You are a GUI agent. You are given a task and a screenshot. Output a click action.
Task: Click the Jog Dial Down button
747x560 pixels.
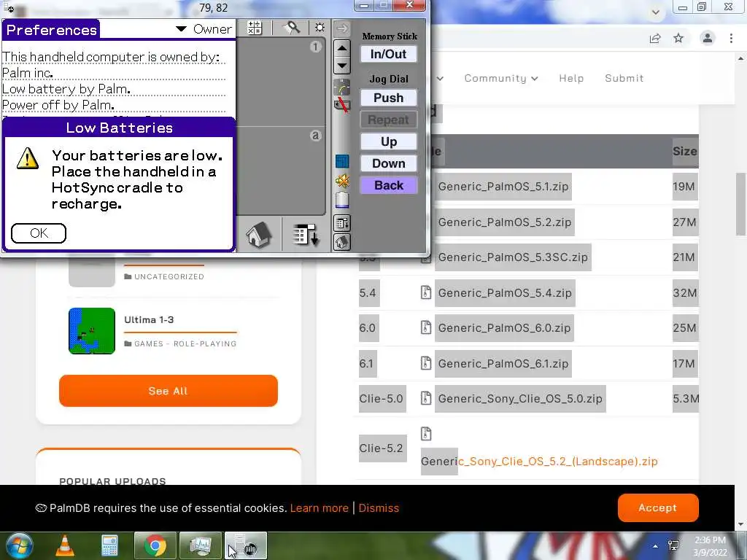389,163
